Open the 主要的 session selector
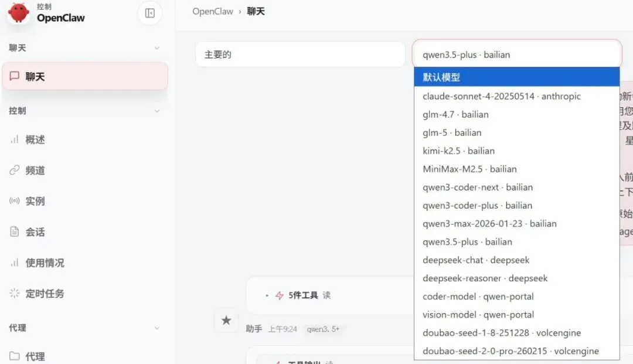The image size is (633, 364). pyautogui.click(x=300, y=55)
